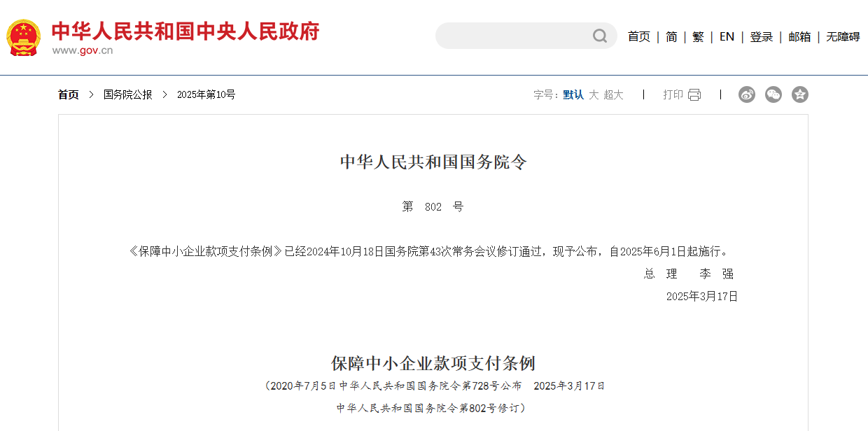This screenshot has height=431, width=868.
Task: Open 首页 in top navigation
Action: (639, 36)
